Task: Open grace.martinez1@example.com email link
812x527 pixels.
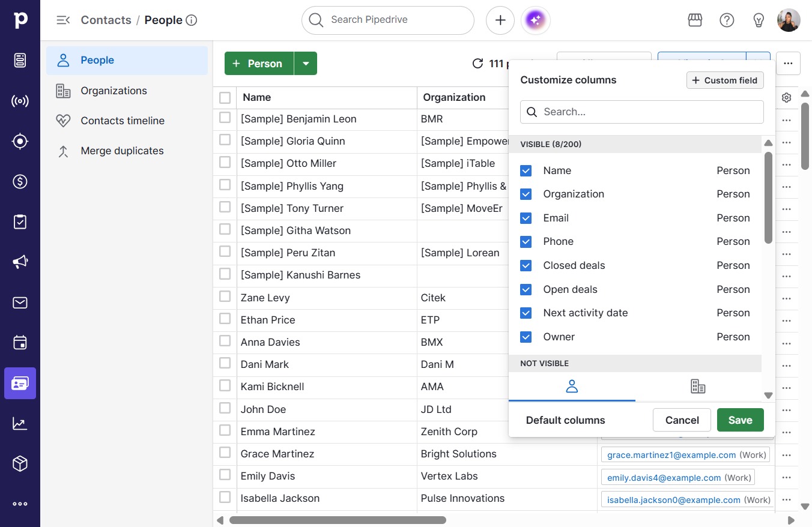Action: [x=671, y=455]
